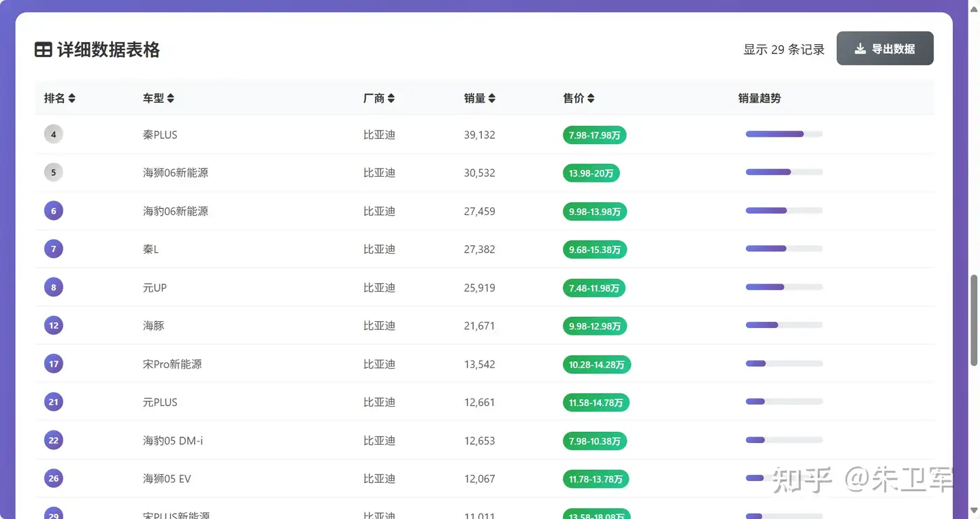Viewport: 980px width, 519px height.
Task: Click the 10.28-14.28万 price tag
Action: [x=597, y=364]
